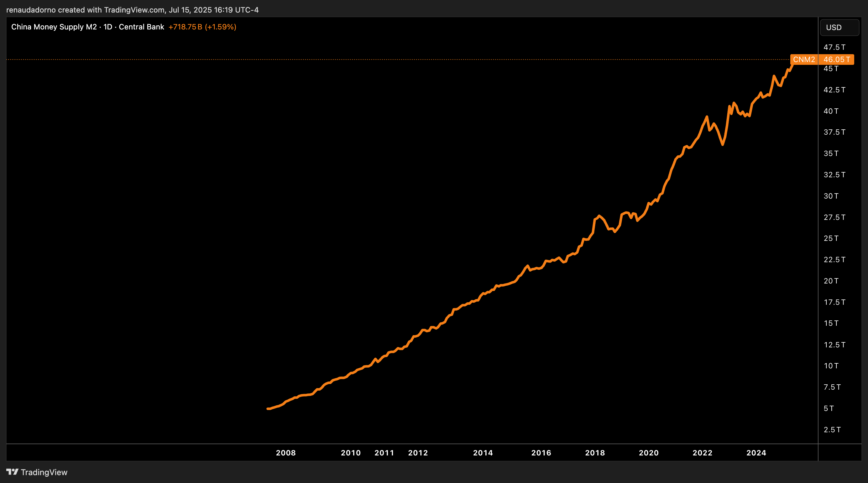868x483 pixels.
Task: Click the TradingView wordmark text
Action: (x=44, y=472)
